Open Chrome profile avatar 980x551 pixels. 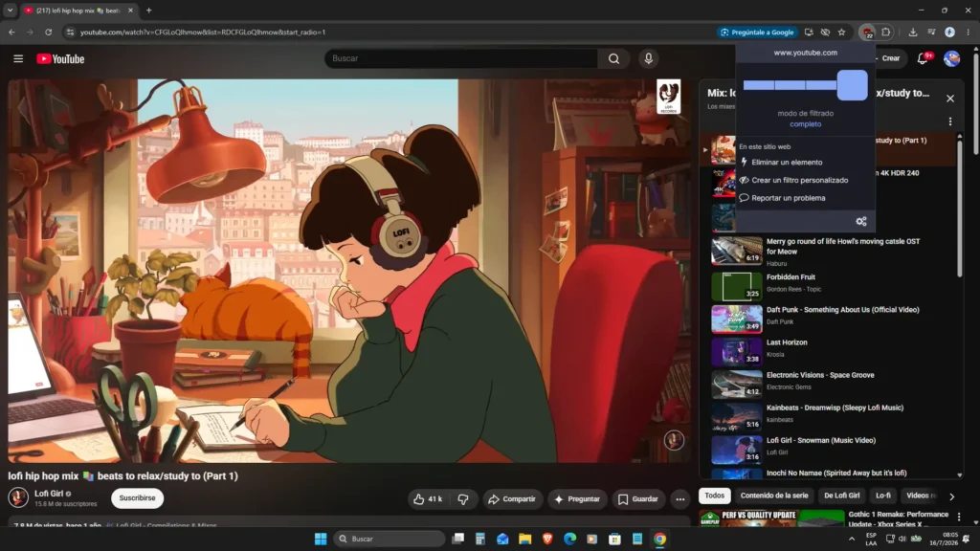[949, 32]
